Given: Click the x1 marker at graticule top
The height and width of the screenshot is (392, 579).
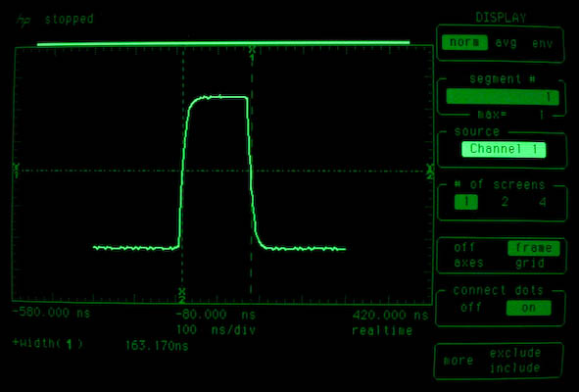Looking at the screenshot, I should point(252,54).
